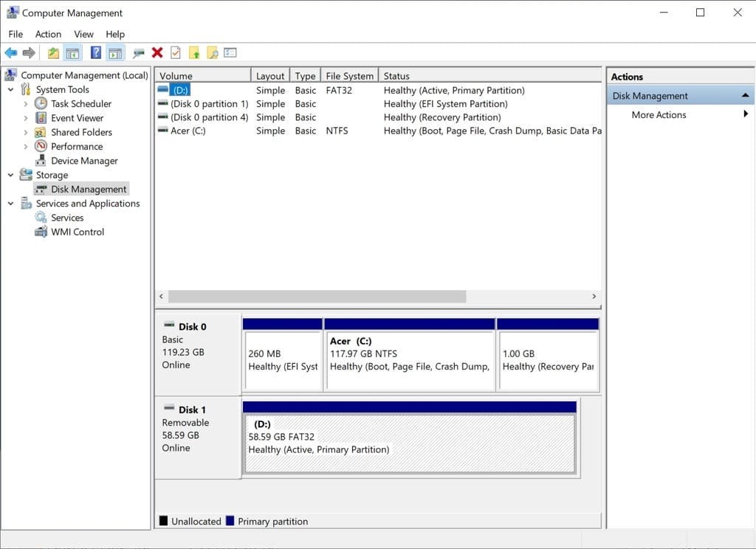Viewport: 756px width, 549px height.
Task: Sort by the Layout column header
Action: (270, 76)
